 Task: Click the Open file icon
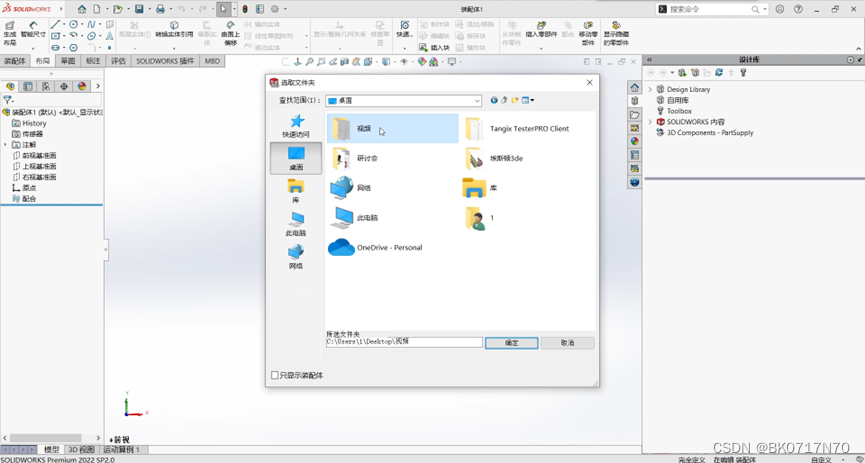[118, 9]
